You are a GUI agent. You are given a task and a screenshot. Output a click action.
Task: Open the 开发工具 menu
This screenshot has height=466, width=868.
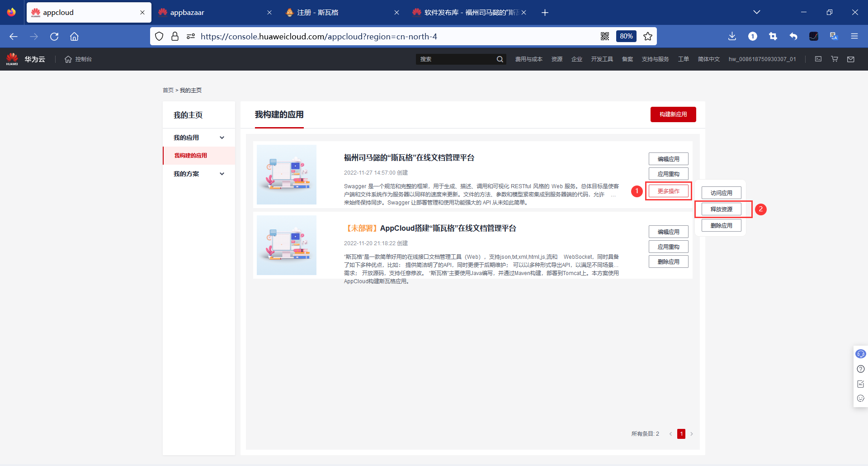tap(602, 59)
